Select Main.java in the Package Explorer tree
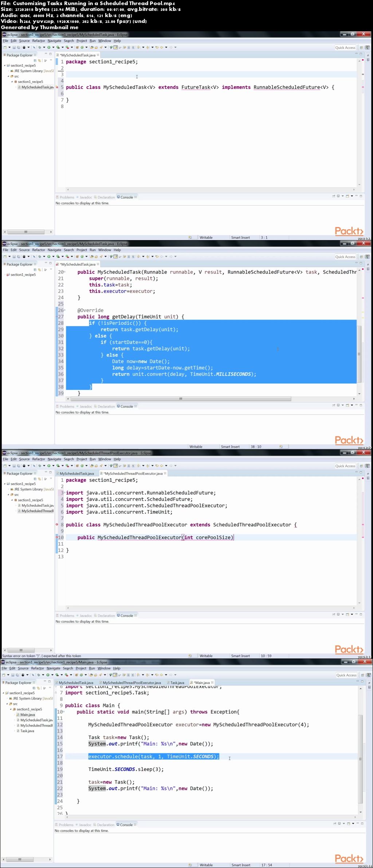Image resolution: width=373 pixels, height=868 pixels. tap(28, 715)
